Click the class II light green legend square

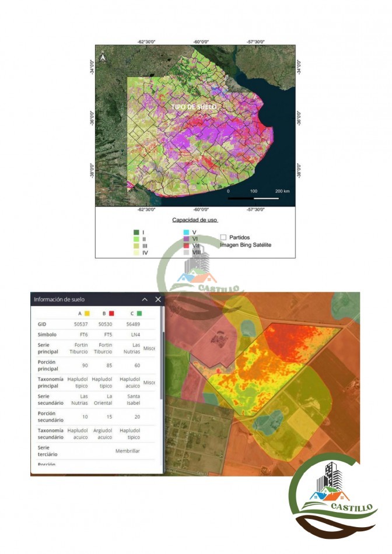[136, 239]
